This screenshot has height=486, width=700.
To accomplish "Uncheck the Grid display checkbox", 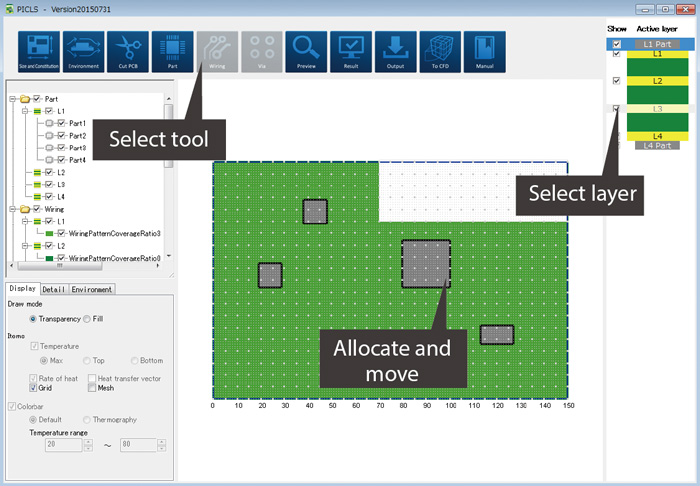I will click(33, 388).
